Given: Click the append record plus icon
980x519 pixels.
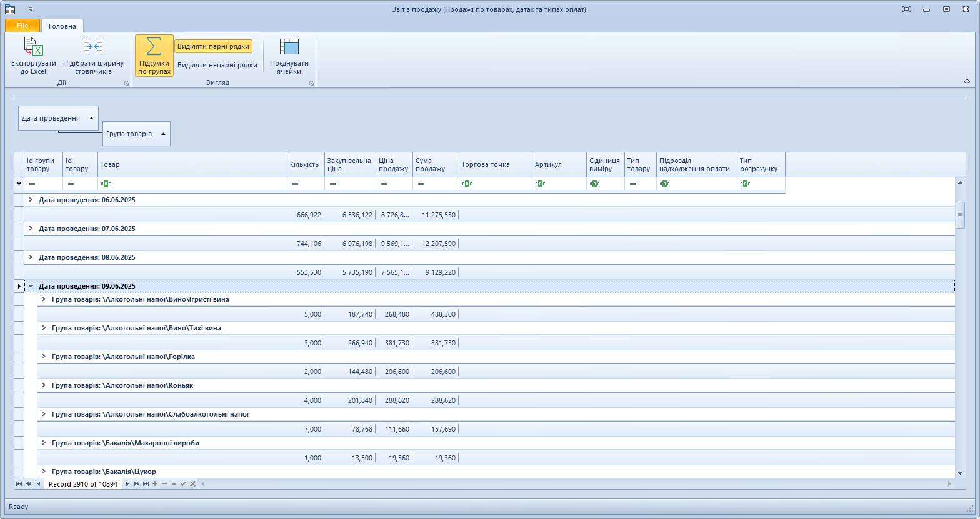Looking at the screenshot, I should coord(155,484).
